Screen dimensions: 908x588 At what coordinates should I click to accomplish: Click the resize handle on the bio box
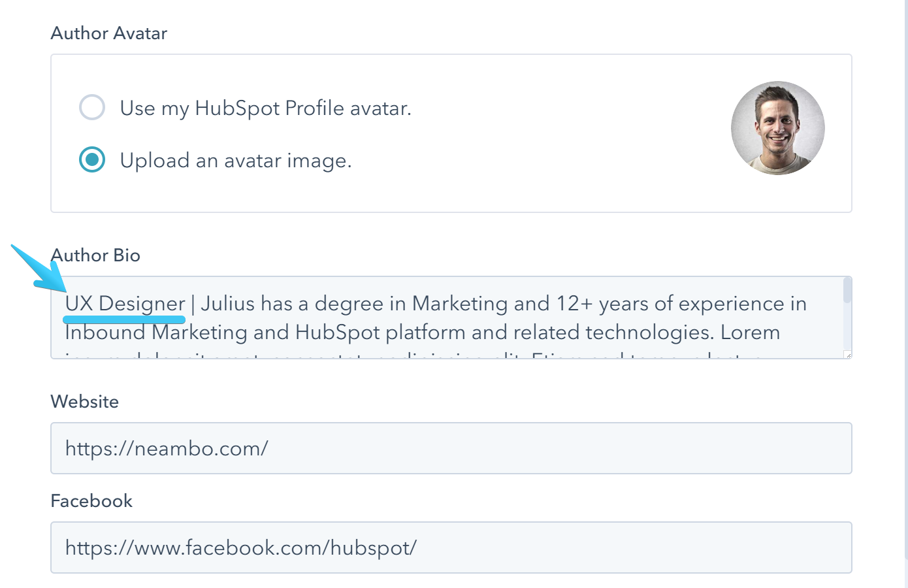point(847,355)
